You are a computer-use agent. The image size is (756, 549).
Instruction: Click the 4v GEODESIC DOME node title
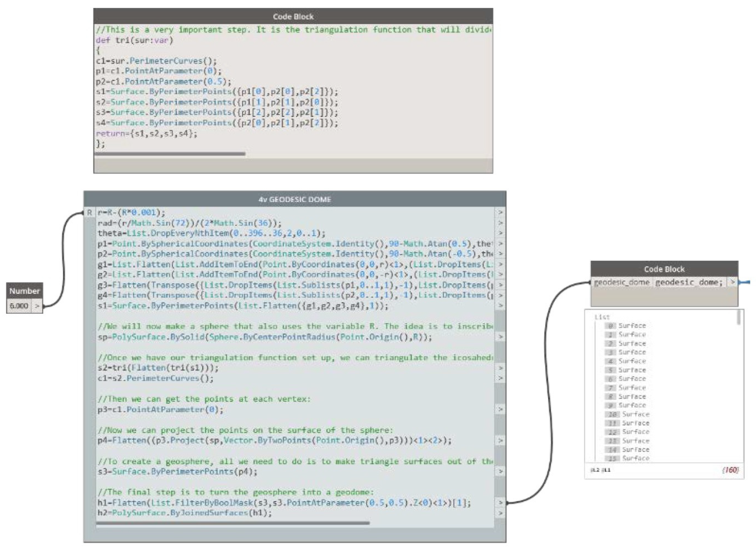[x=295, y=199]
